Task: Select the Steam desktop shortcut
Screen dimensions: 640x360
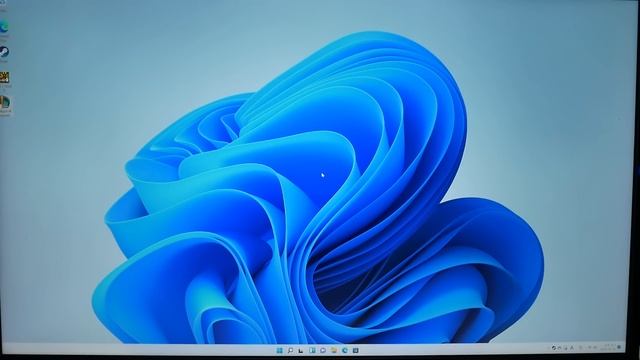Action: coord(4,53)
